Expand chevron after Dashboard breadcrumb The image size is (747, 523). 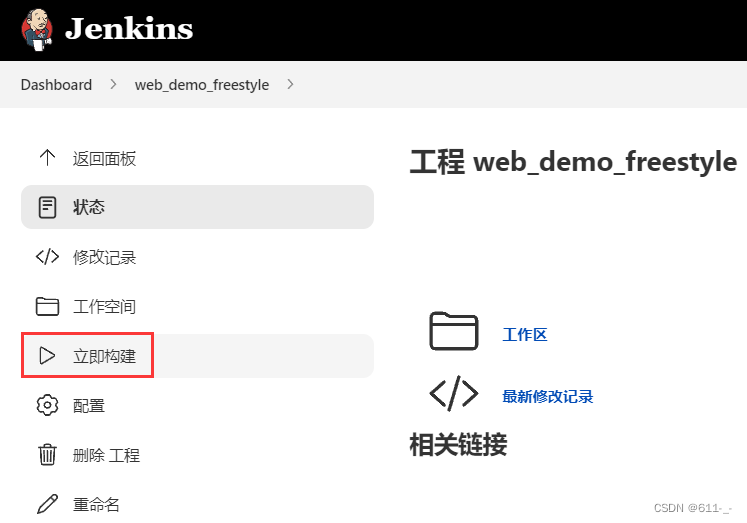(113, 85)
